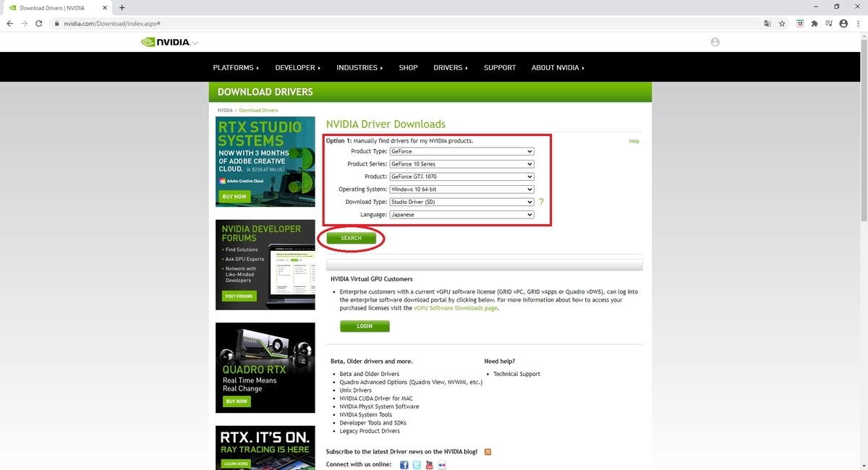
Task: Expand the ABOUT NVIDIA menu
Action: 558,68
